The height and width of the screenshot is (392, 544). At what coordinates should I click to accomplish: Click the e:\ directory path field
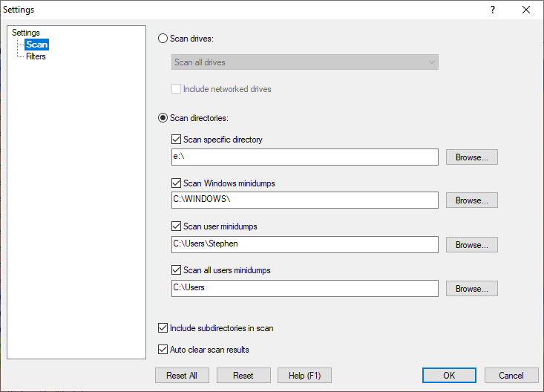click(x=304, y=157)
